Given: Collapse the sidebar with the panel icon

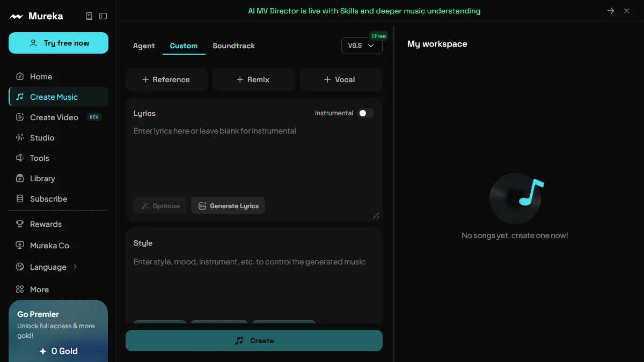Looking at the screenshot, I should pos(103,16).
